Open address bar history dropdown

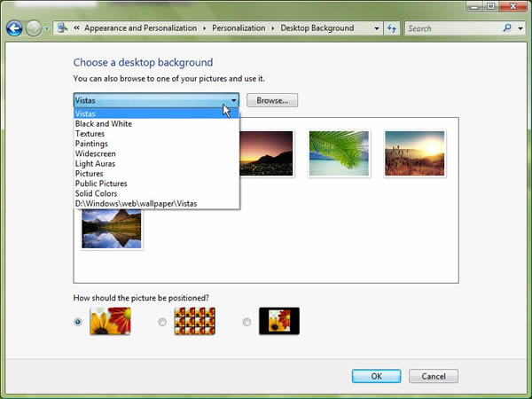click(376, 28)
